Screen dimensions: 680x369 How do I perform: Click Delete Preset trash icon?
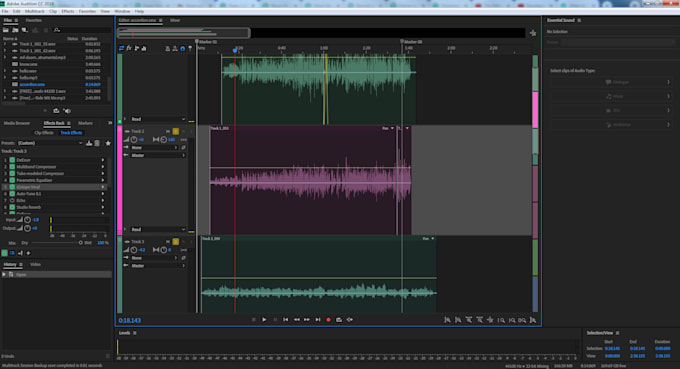(x=97, y=143)
